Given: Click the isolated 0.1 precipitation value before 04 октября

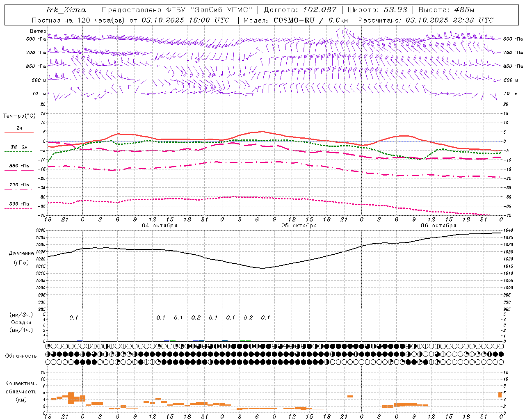Looking at the screenshot, I should pos(73,317).
